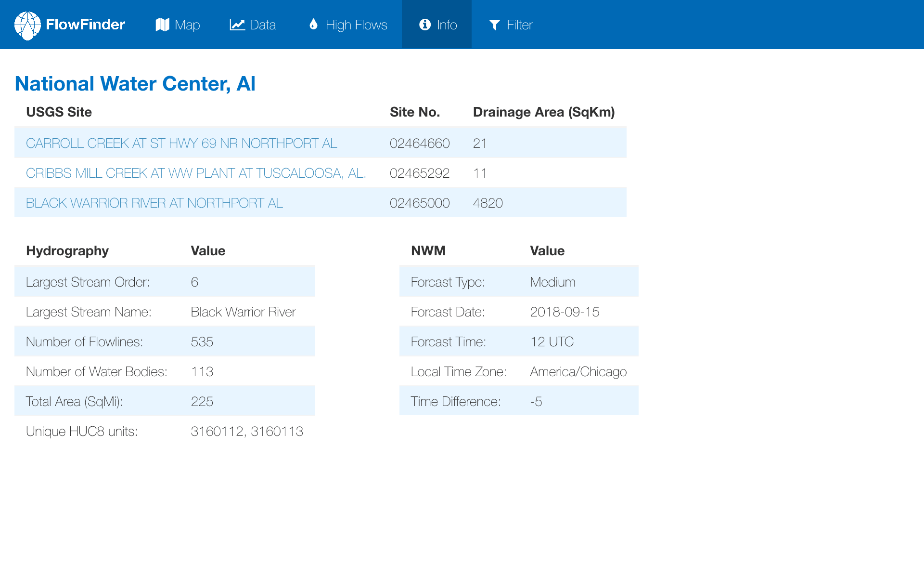Viewport: 924px width, 578px height.
Task: Click site number 02464660
Action: 420,143
